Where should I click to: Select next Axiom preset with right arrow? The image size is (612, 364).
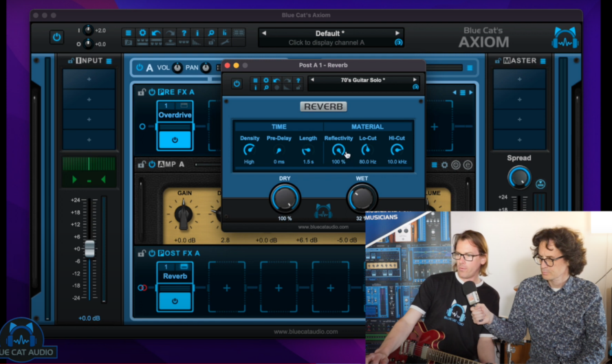point(397,33)
